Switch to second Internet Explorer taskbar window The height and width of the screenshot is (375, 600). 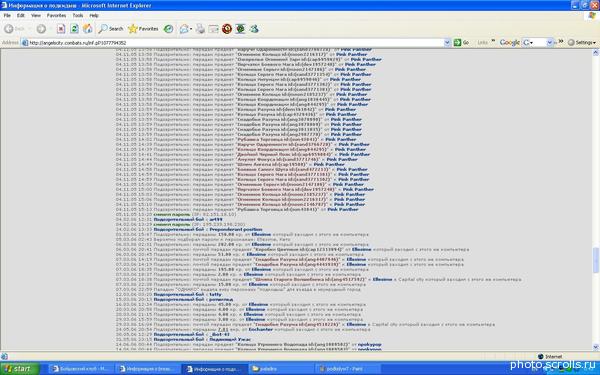pos(148,369)
